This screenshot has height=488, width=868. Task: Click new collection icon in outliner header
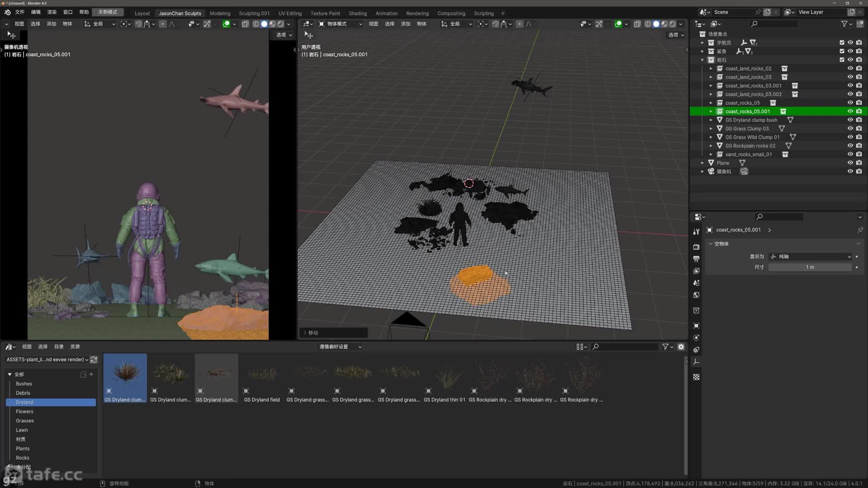tap(860, 23)
